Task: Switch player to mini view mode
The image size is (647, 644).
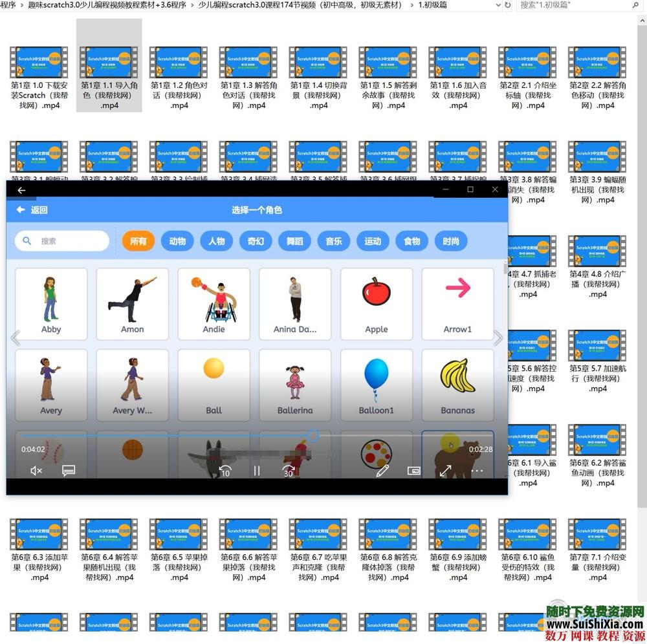Action: (x=414, y=471)
